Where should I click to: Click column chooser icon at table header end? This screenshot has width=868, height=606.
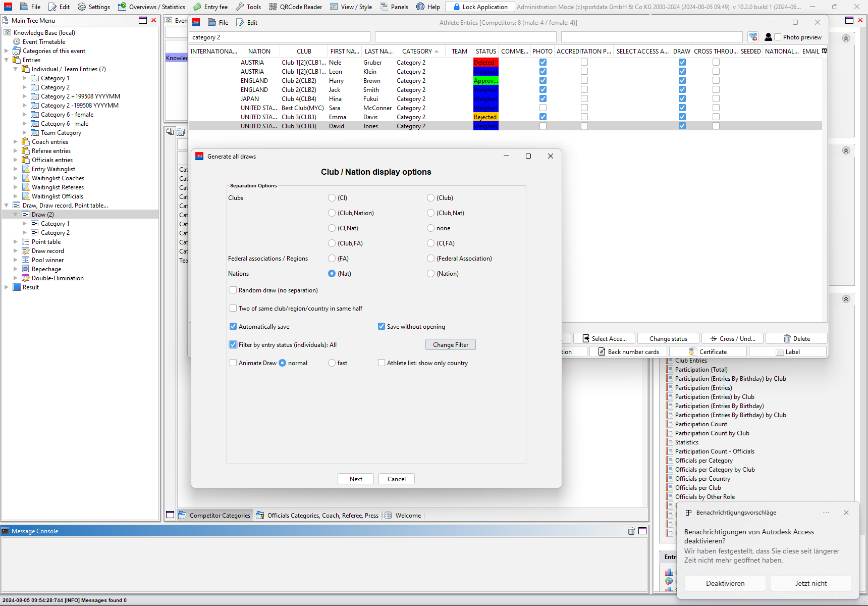pos(825,51)
